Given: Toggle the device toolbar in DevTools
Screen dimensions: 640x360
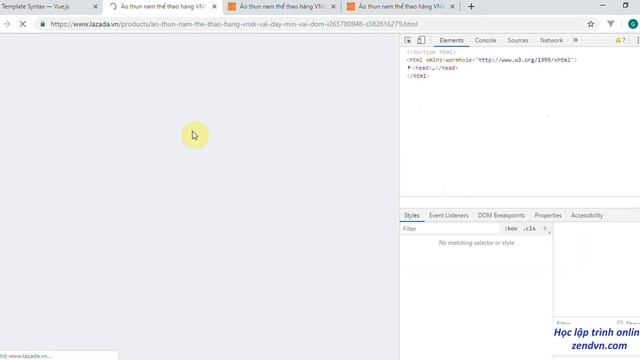Looking at the screenshot, I should point(421,40).
